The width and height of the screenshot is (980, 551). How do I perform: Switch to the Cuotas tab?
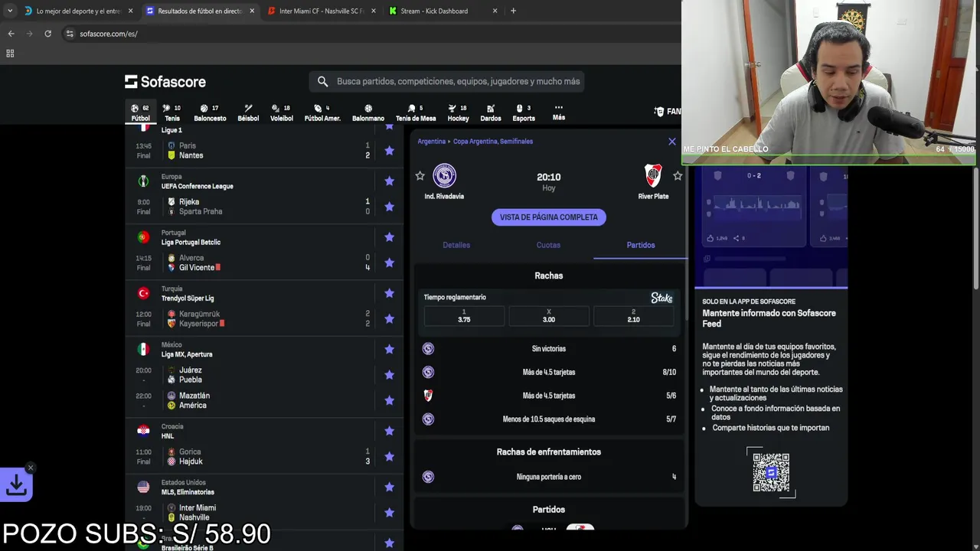point(548,245)
